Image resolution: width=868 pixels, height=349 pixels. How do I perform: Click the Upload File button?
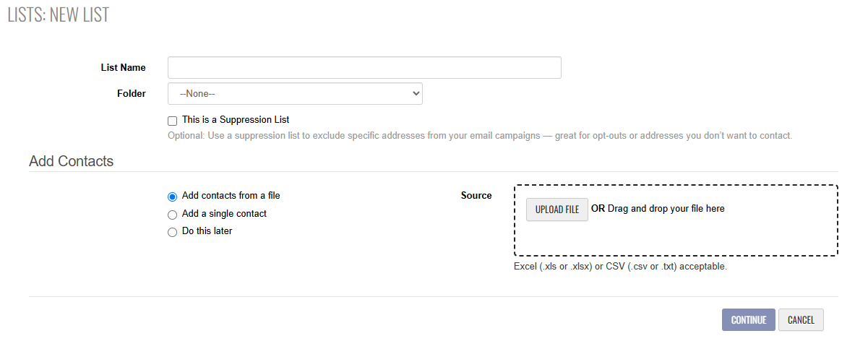557,210
